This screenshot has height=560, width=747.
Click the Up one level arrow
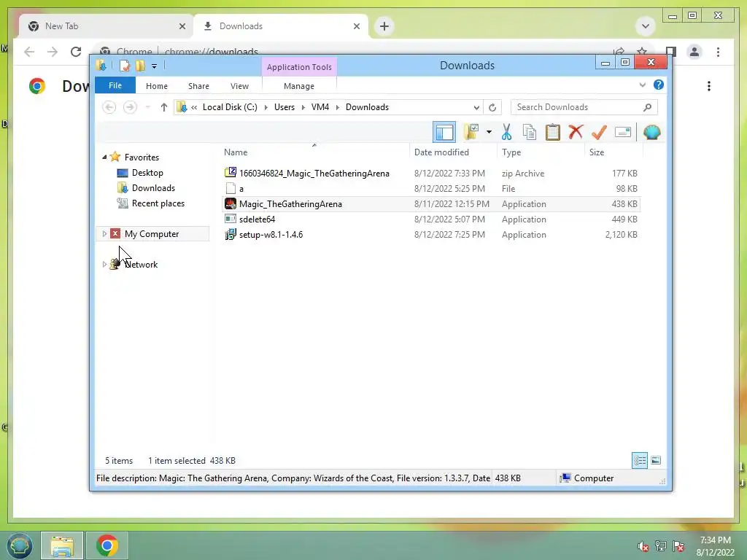click(164, 107)
